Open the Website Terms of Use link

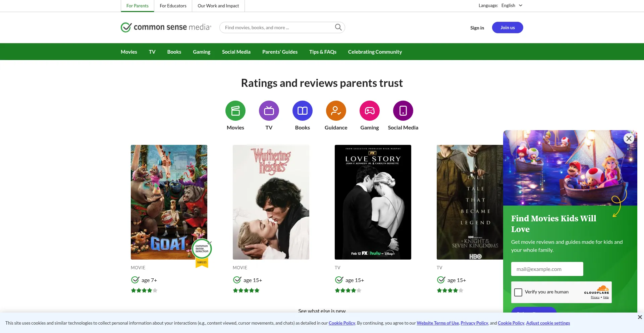[x=438, y=323]
